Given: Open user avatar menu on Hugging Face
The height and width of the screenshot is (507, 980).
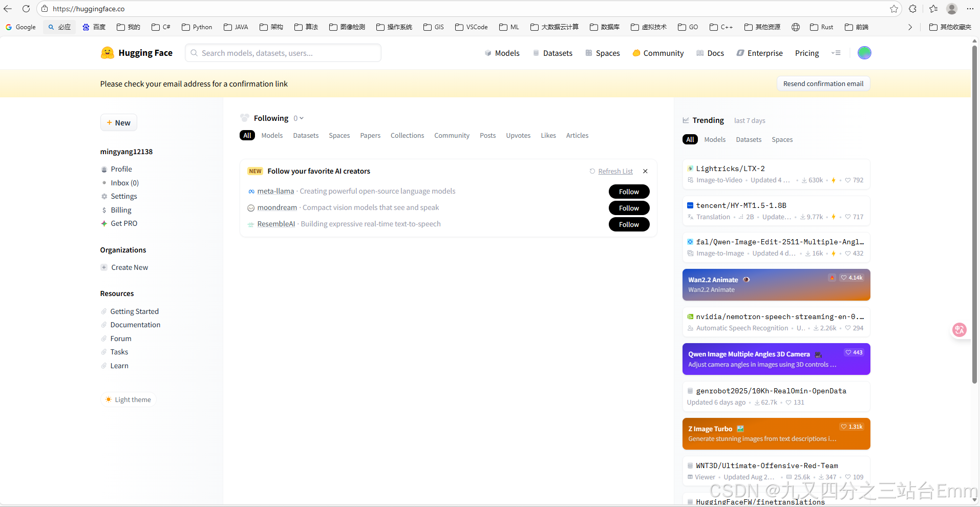Looking at the screenshot, I should coord(864,53).
